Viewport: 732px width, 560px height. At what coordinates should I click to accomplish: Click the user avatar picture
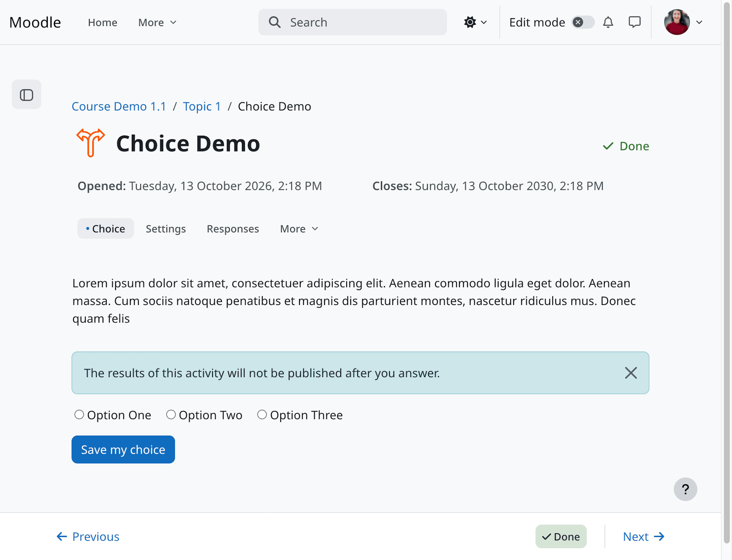[677, 22]
